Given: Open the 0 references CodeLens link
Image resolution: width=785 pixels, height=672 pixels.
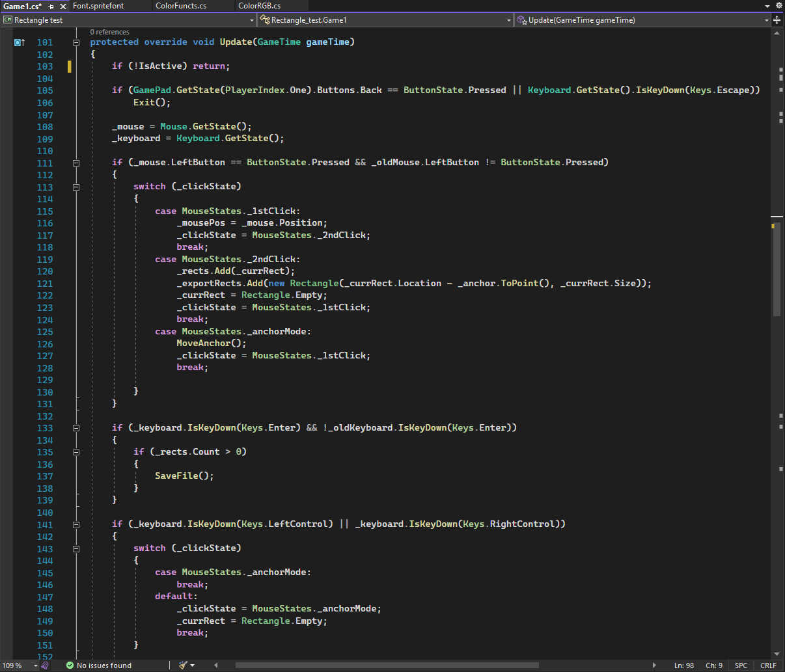Looking at the screenshot, I should [x=109, y=32].
